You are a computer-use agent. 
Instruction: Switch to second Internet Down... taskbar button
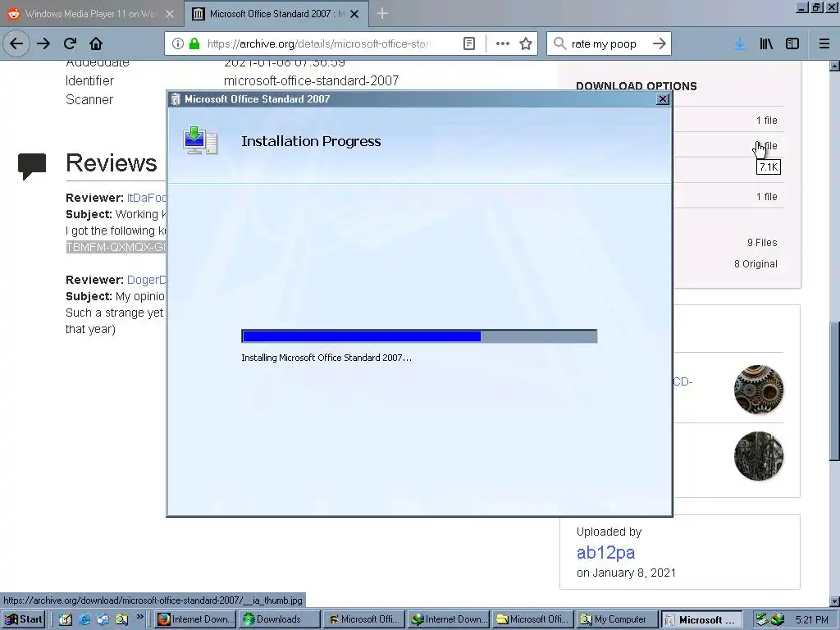448,619
